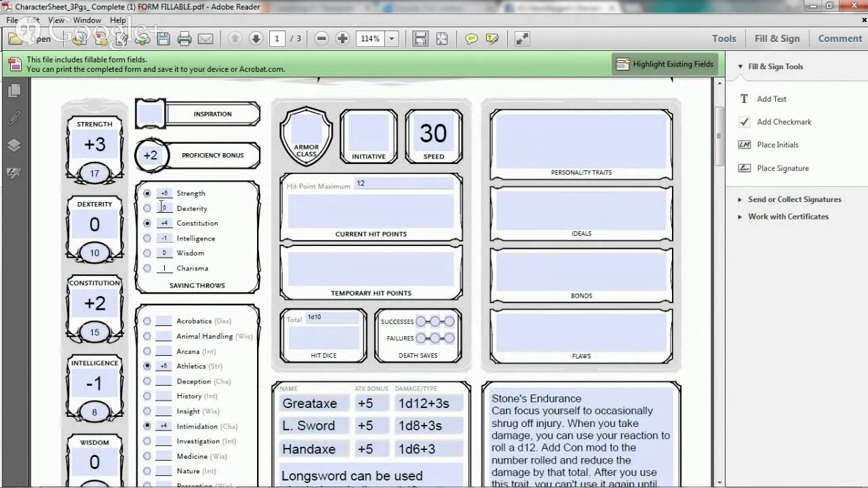Toggle Acrobatics skill proficiency
This screenshot has width=868, height=488.
click(x=147, y=321)
